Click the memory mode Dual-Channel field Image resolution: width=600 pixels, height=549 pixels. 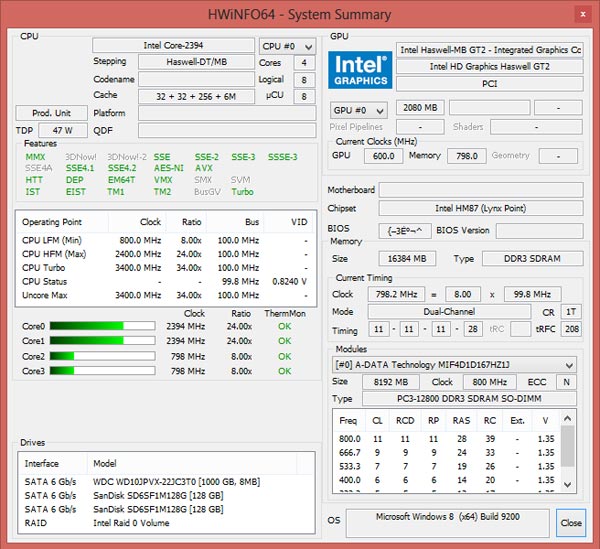pyautogui.click(x=449, y=312)
